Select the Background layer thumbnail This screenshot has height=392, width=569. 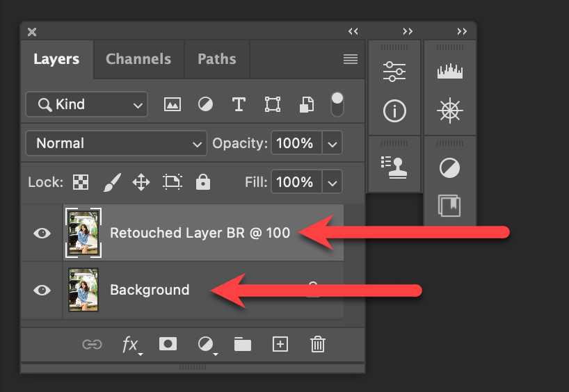point(83,290)
